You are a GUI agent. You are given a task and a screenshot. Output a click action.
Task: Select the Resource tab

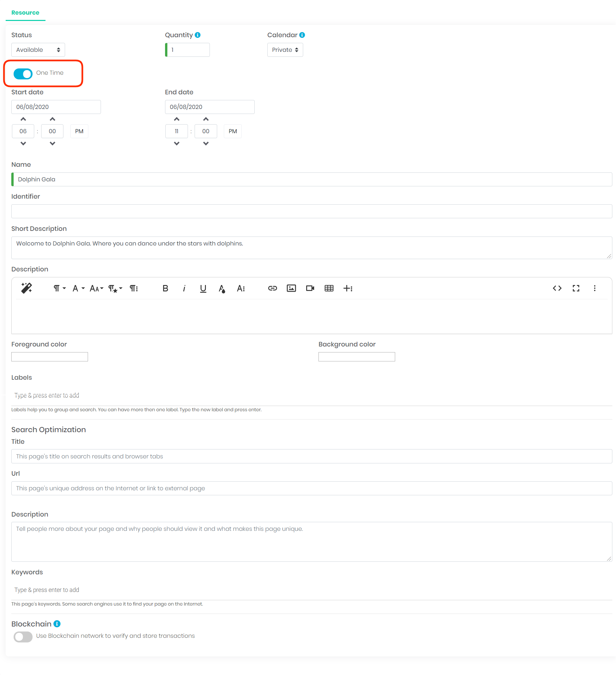[26, 13]
